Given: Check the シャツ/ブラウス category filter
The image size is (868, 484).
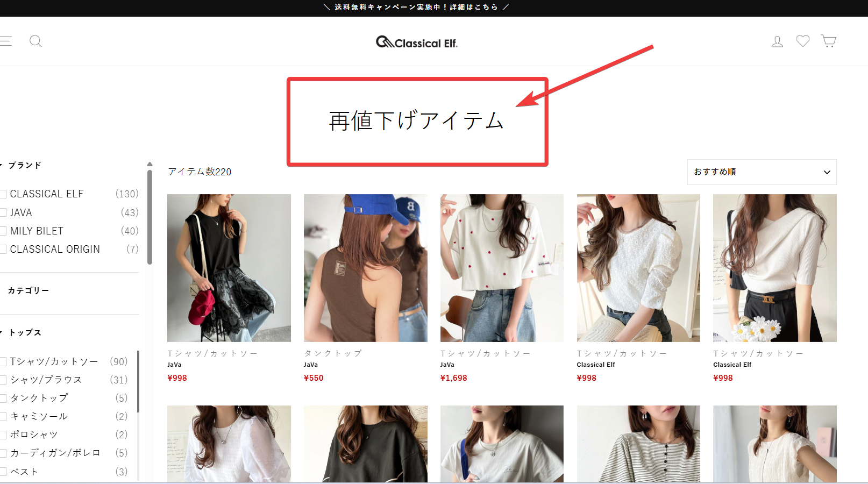Looking at the screenshot, I should pyautogui.click(x=4, y=380).
